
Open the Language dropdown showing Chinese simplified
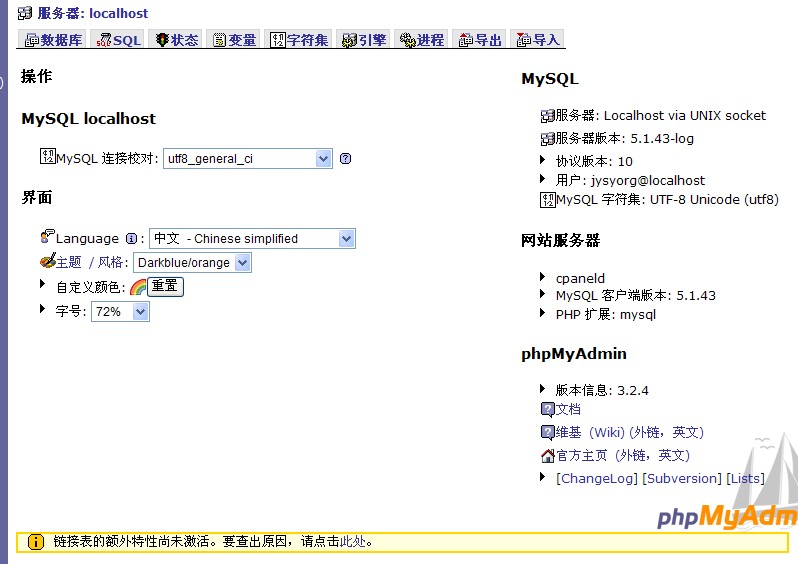point(252,239)
